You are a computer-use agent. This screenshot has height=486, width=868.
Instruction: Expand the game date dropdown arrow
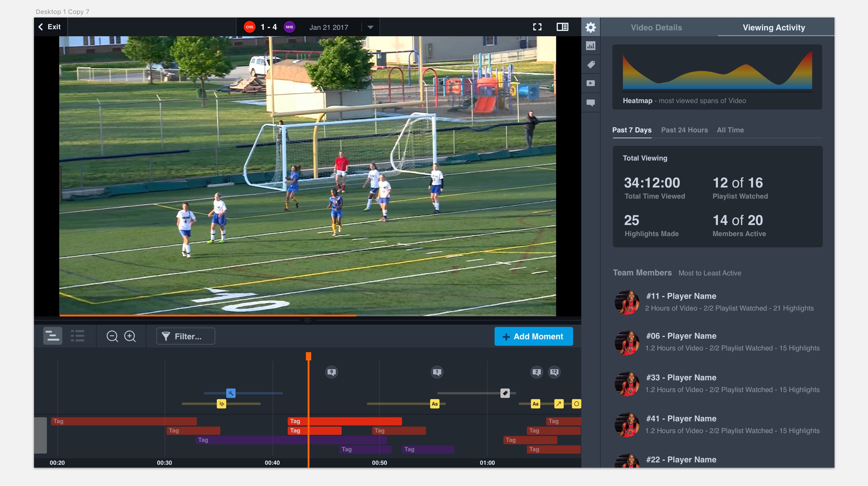tap(370, 27)
